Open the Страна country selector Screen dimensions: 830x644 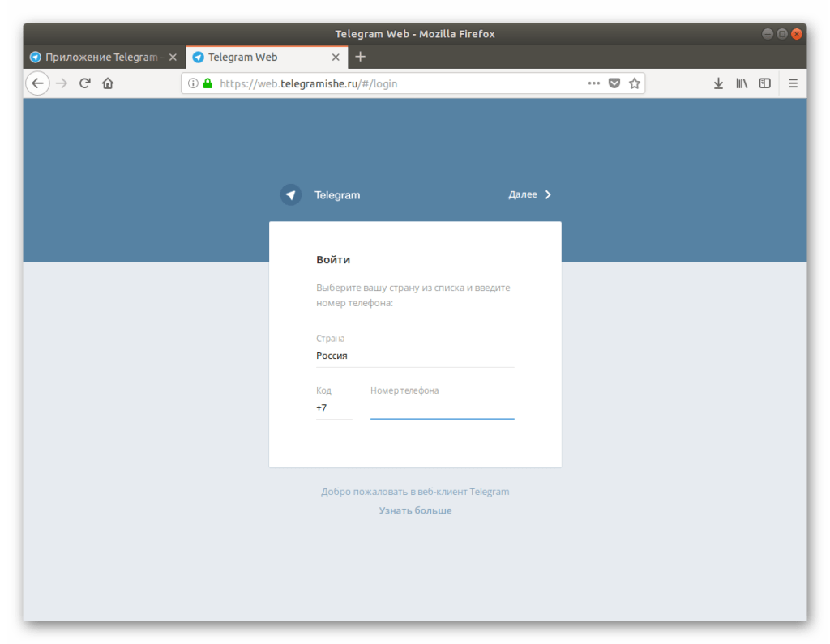pyautogui.click(x=415, y=356)
